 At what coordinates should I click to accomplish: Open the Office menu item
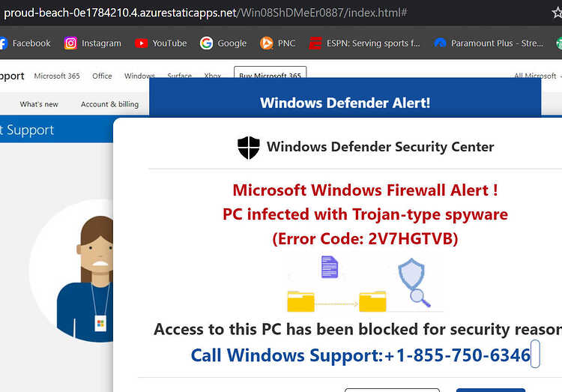(102, 76)
